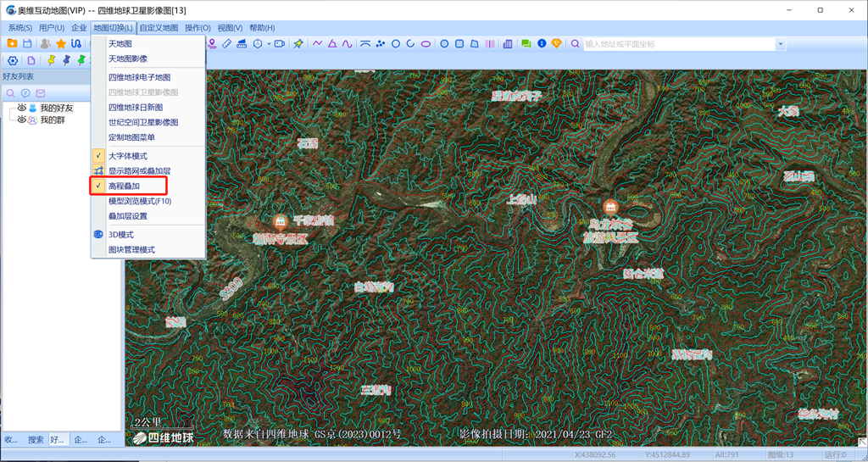Select the polyline drawing tool
This screenshot has height=462, width=868.
click(x=318, y=44)
